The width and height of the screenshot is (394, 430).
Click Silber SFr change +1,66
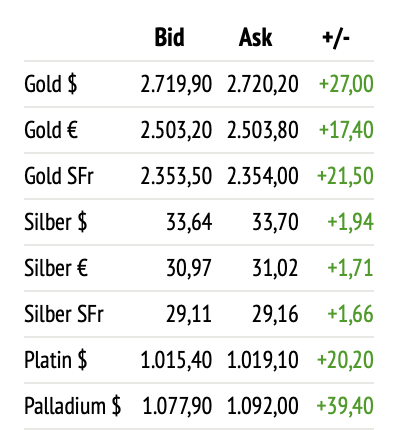click(x=350, y=314)
